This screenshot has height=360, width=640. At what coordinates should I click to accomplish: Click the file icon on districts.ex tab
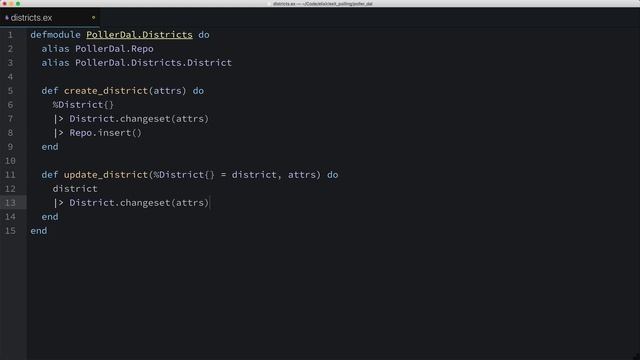pyautogui.click(x=7, y=18)
